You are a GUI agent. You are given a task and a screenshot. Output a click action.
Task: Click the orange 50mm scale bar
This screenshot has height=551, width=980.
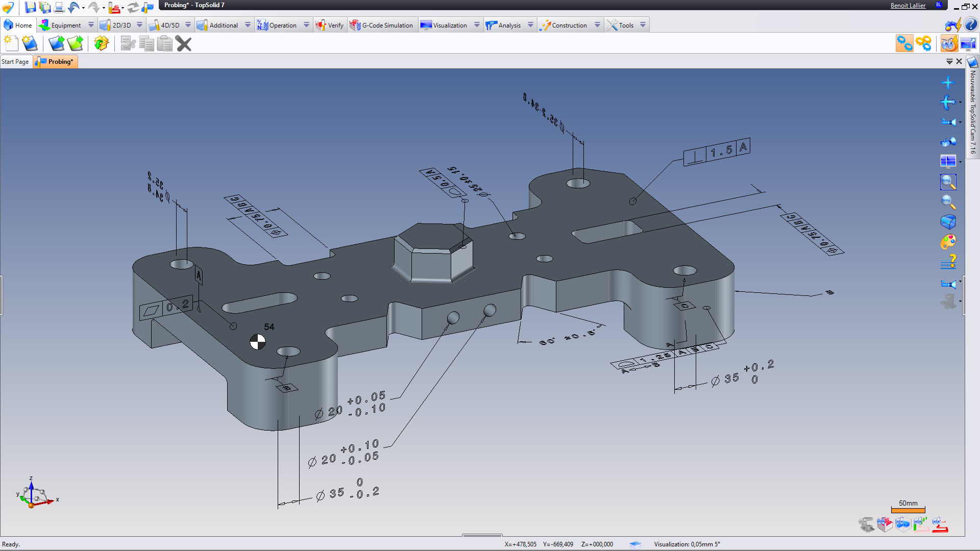(908, 509)
